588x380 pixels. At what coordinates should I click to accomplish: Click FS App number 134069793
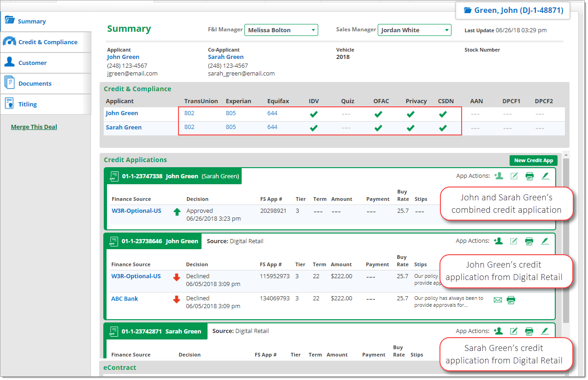point(274,298)
